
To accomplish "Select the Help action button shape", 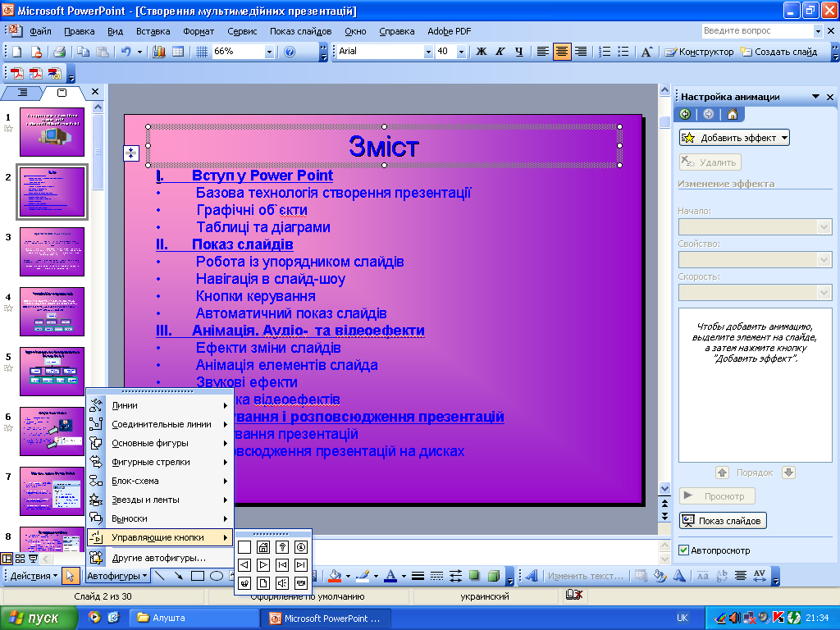I will tap(282, 547).
